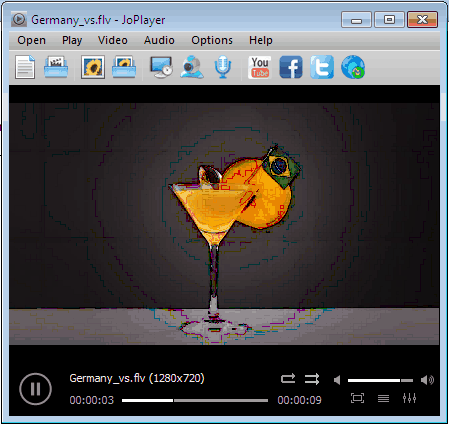Toggle the repeat loop button
The height and width of the screenshot is (425, 449).
(x=288, y=378)
